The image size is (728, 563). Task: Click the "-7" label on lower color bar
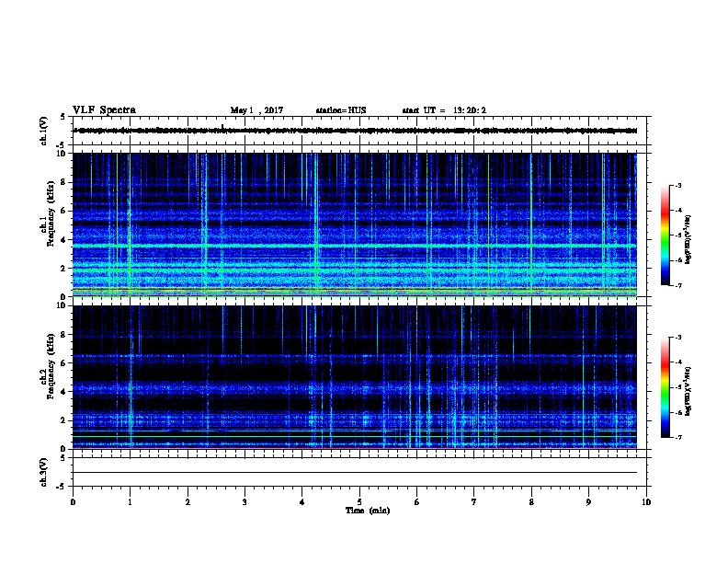click(677, 438)
